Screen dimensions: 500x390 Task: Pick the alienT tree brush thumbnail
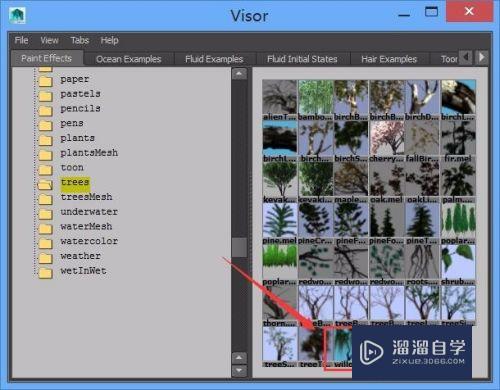280,97
